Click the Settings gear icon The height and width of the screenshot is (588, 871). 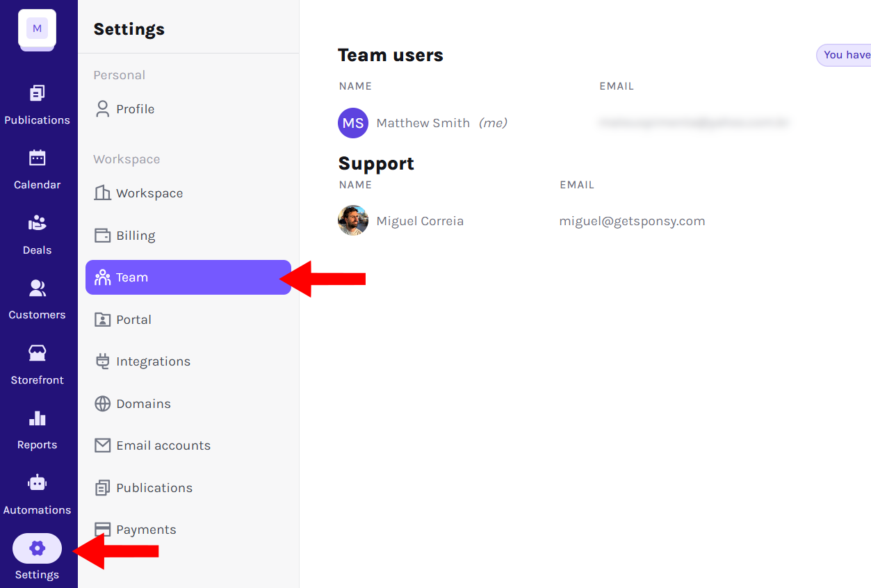click(37, 548)
